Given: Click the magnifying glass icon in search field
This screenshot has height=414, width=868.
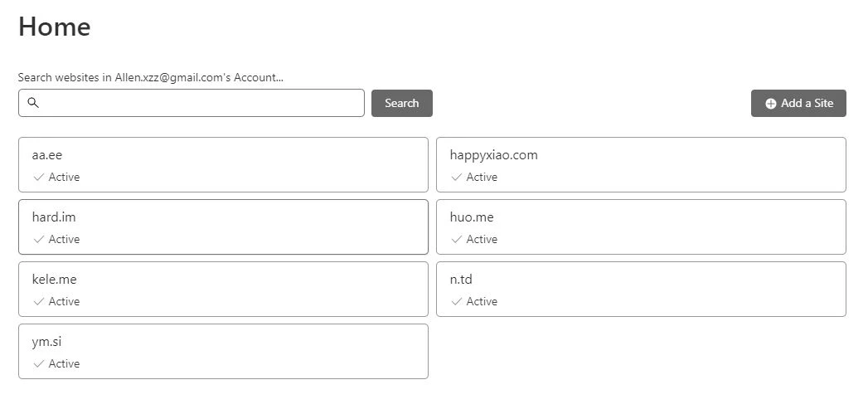Looking at the screenshot, I should [x=33, y=103].
